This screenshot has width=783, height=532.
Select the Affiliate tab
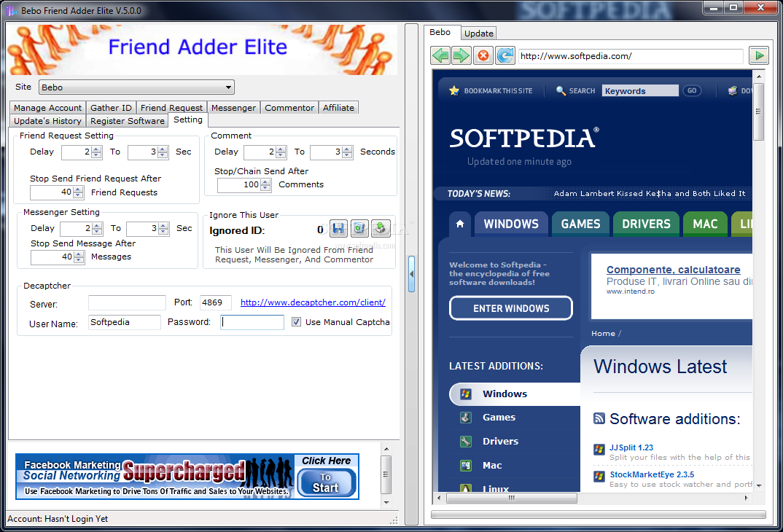click(x=338, y=108)
